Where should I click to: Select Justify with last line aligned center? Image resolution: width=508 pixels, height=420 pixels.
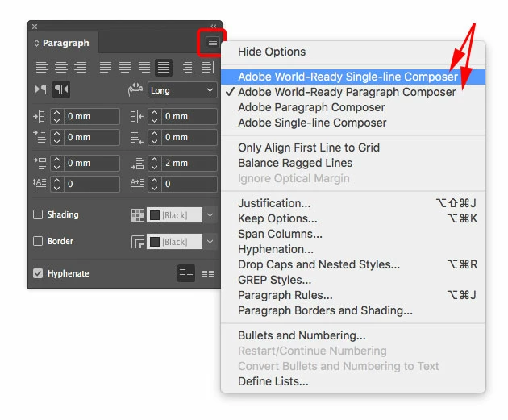pyautogui.click(x=125, y=68)
